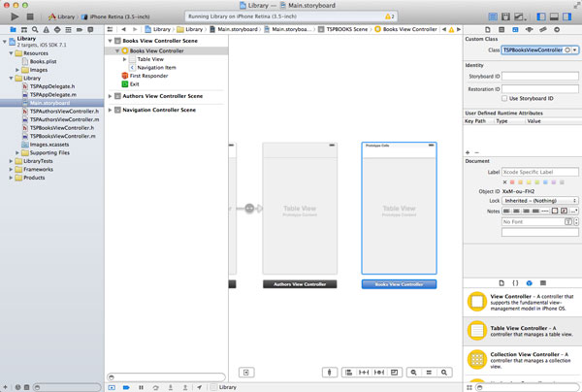Image resolution: width=582 pixels, height=392 pixels.
Task: Zoom in the storyboard canvas
Action: click(x=444, y=373)
